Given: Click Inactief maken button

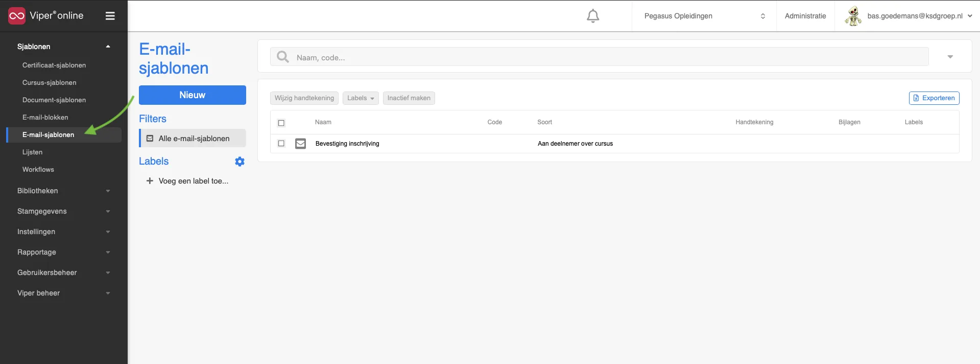Looking at the screenshot, I should pyautogui.click(x=409, y=98).
